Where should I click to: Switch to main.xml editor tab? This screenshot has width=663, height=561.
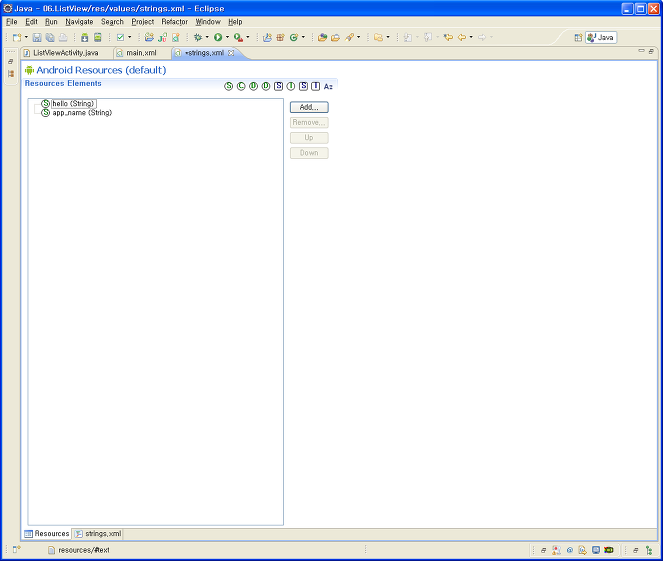pos(141,53)
